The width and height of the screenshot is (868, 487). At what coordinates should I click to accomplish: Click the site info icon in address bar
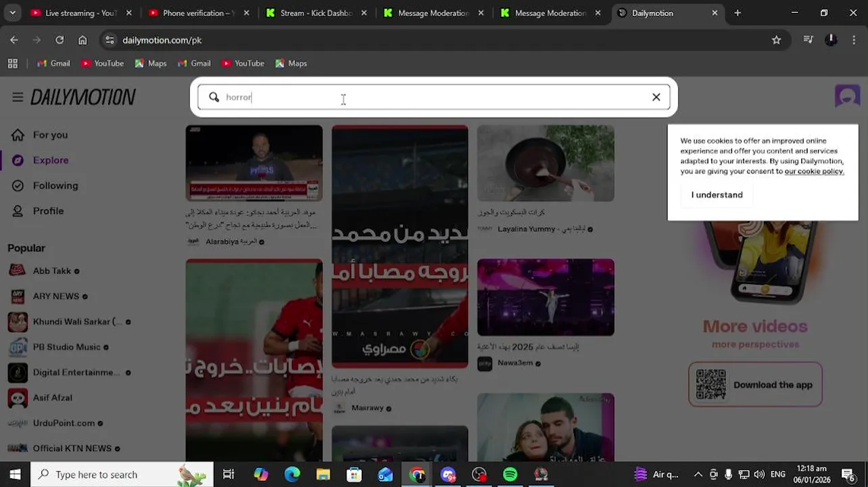[x=110, y=40]
